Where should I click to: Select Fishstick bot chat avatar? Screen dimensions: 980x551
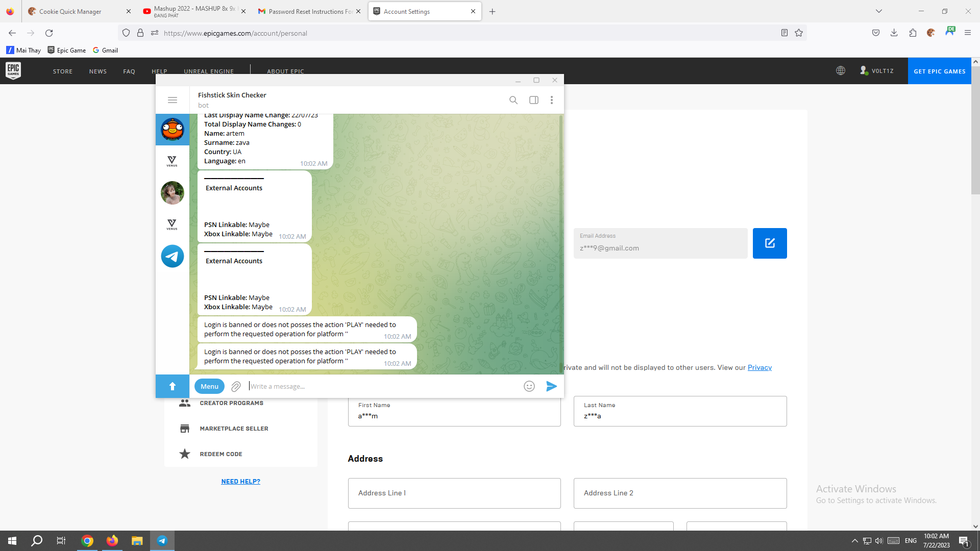point(173,130)
